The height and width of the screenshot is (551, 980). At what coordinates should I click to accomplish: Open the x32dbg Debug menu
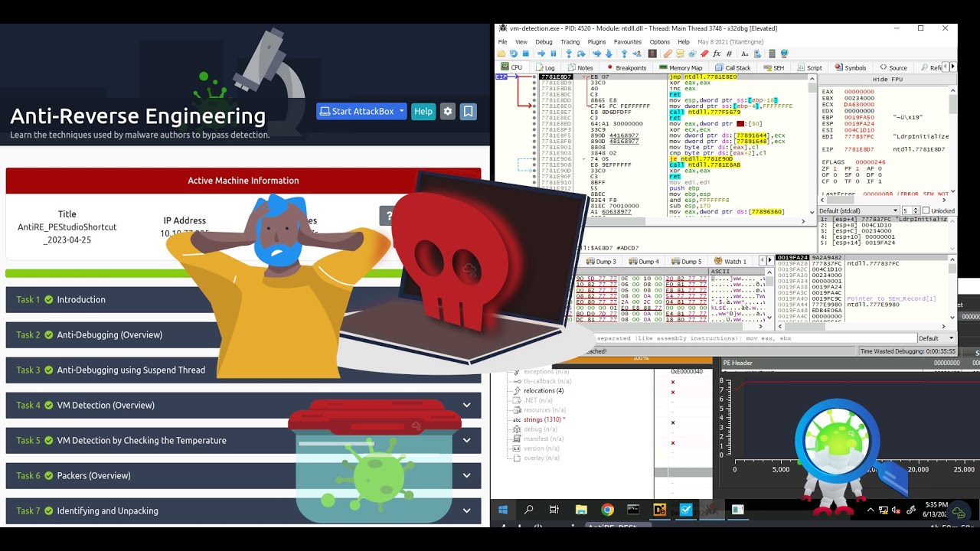[544, 42]
